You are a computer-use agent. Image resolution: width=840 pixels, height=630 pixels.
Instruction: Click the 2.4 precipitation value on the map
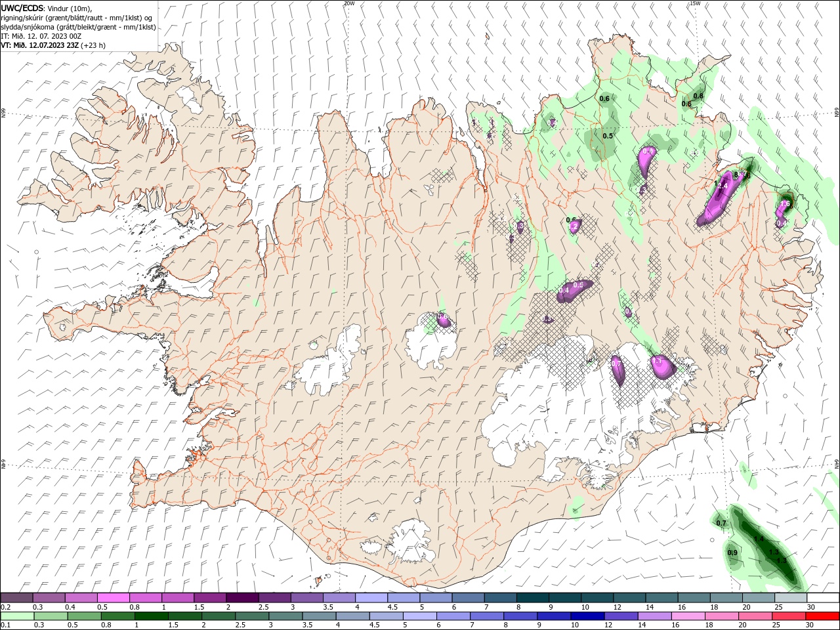723,186
